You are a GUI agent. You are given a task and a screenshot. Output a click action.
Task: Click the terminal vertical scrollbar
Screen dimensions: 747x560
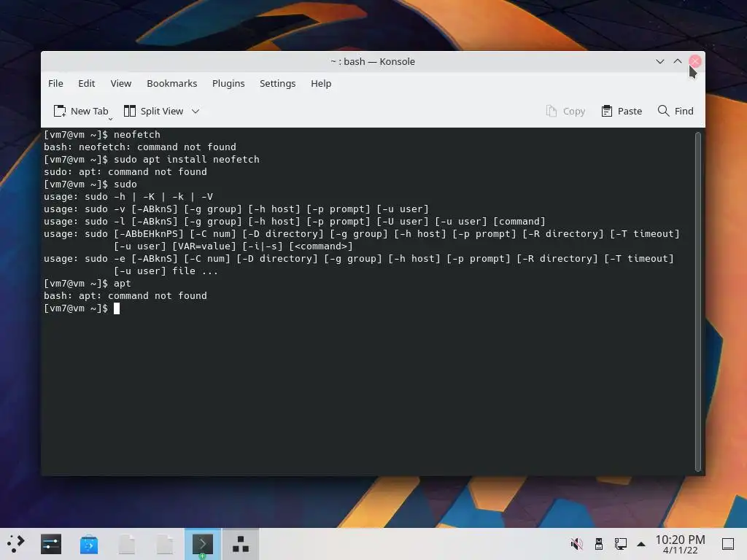[x=698, y=301]
